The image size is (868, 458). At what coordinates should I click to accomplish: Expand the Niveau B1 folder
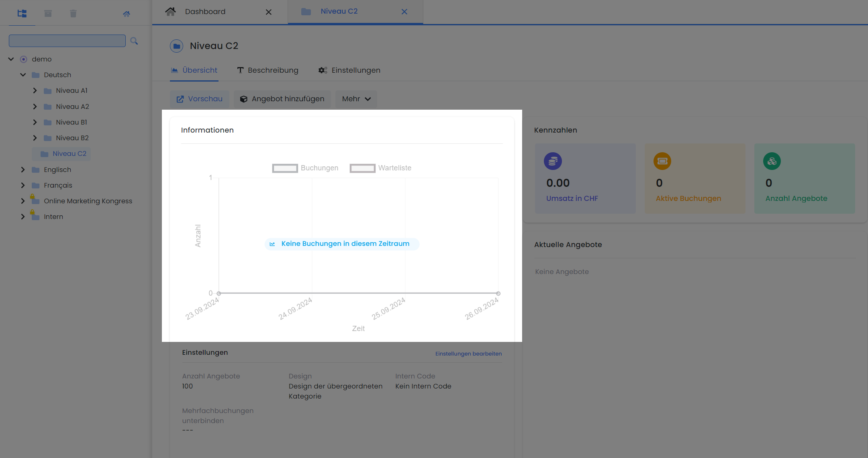click(x=35, y=122)
